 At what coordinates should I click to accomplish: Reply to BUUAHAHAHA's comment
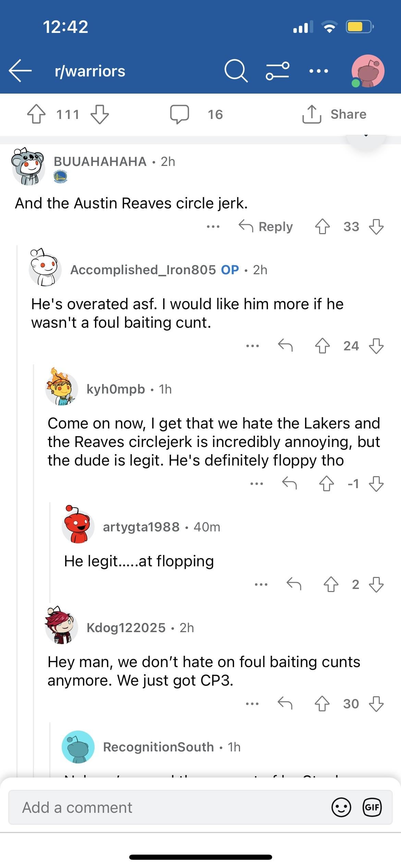(x=266, y=227)
